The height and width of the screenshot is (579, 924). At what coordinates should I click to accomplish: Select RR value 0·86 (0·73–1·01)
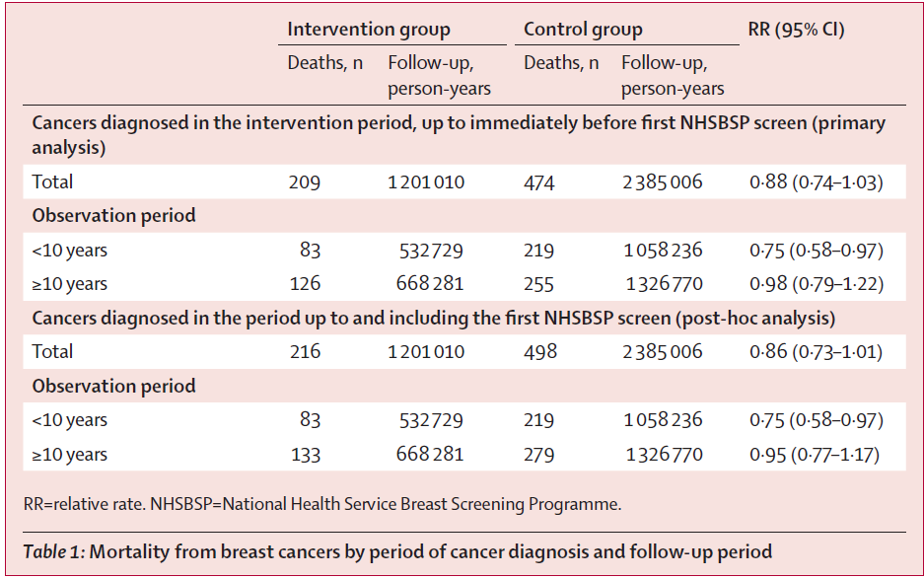click(x=814, y=352)
